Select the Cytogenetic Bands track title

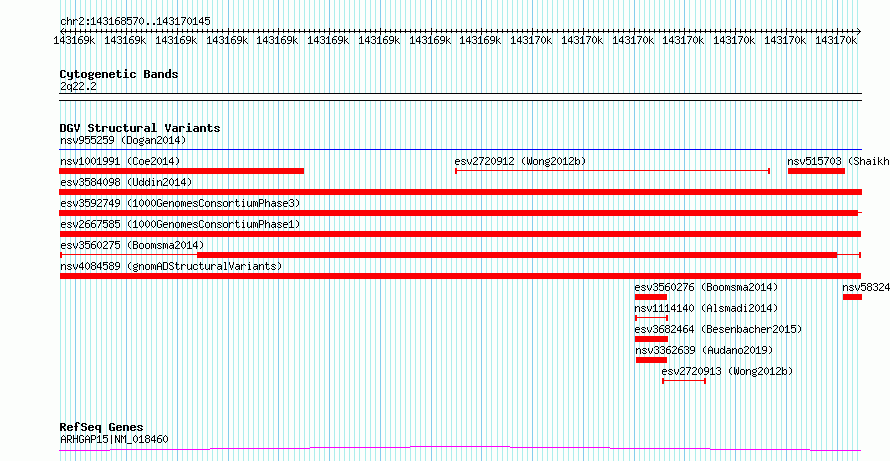(119, 74)
